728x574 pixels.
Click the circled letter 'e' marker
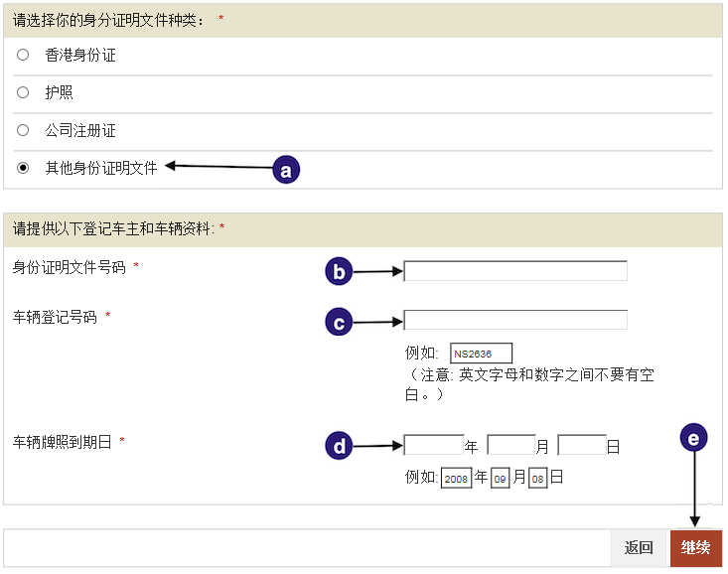click(x=694, y=438)
